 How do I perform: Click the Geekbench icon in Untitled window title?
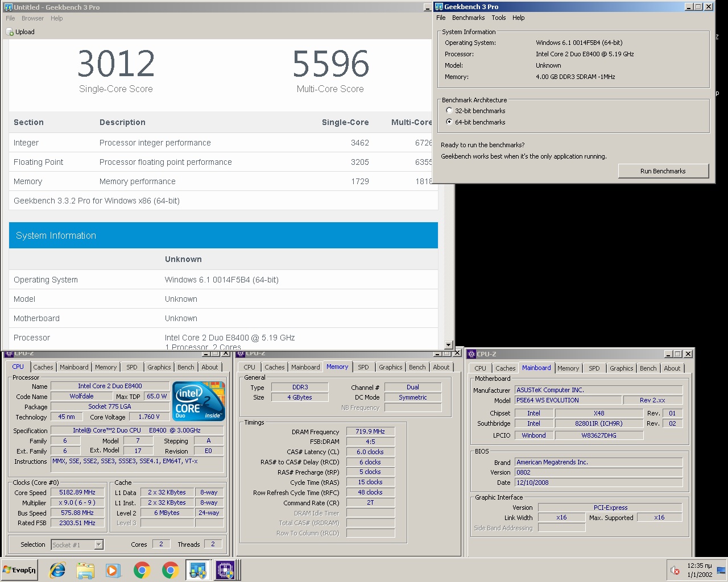pos(9,7)
